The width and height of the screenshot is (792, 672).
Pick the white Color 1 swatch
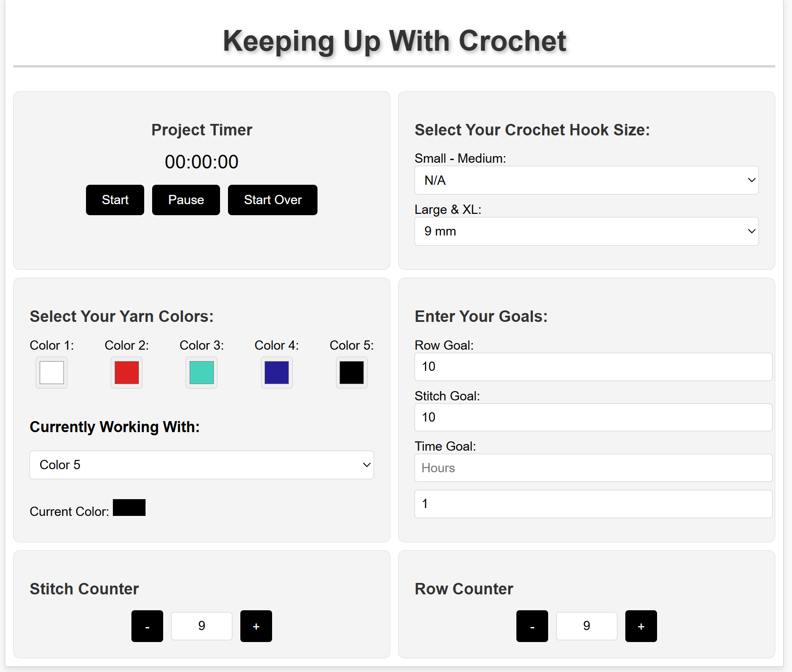(52, 373)
